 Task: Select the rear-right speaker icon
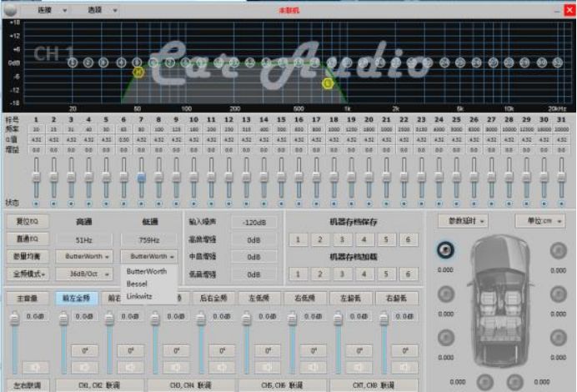tap(558, 338)
